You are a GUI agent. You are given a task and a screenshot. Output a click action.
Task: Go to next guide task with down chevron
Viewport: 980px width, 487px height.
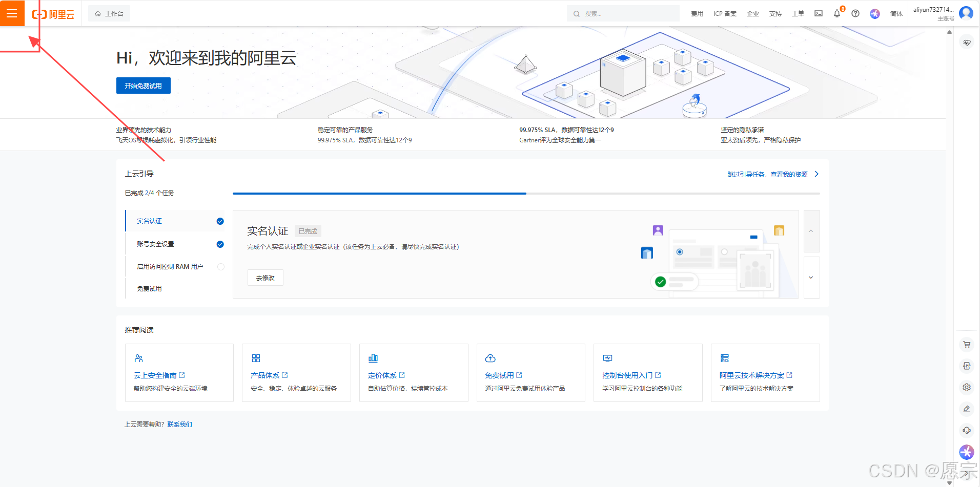(x=811, y=278)
